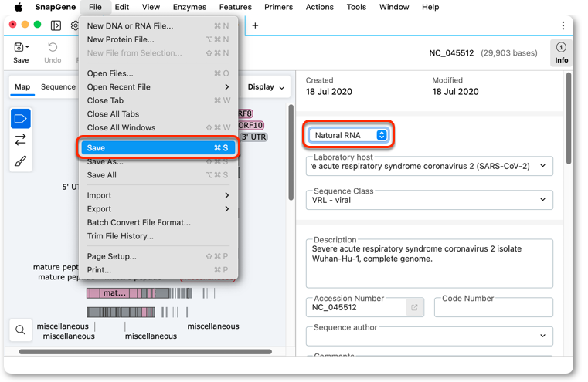Click the Description text field

(x=430, y=264)
